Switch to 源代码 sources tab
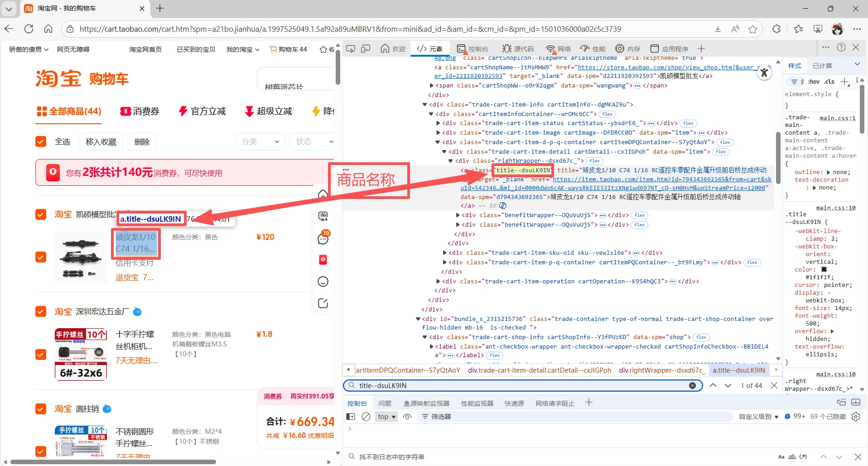The height and width of the screenshot is (466, 868). [518, 49]
